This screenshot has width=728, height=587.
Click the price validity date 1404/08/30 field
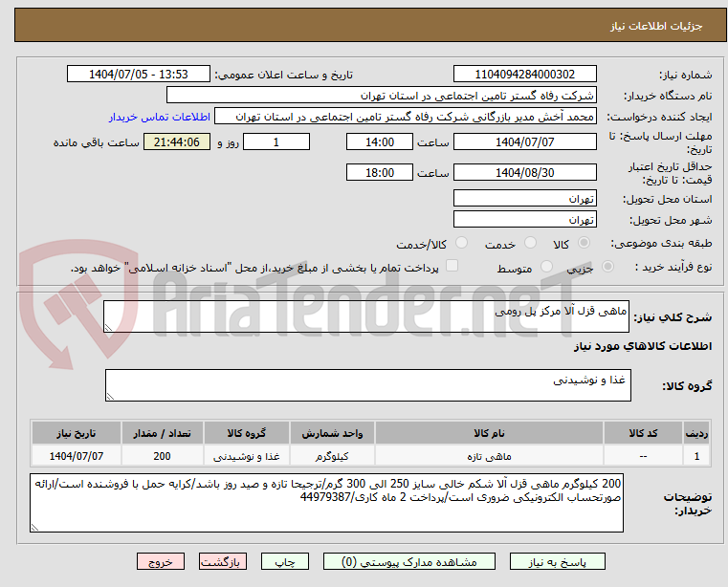click(524, 173)
